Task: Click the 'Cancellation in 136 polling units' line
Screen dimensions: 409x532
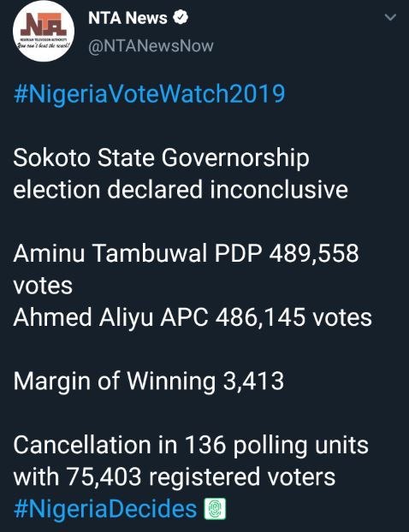Action: coord(191,445)
